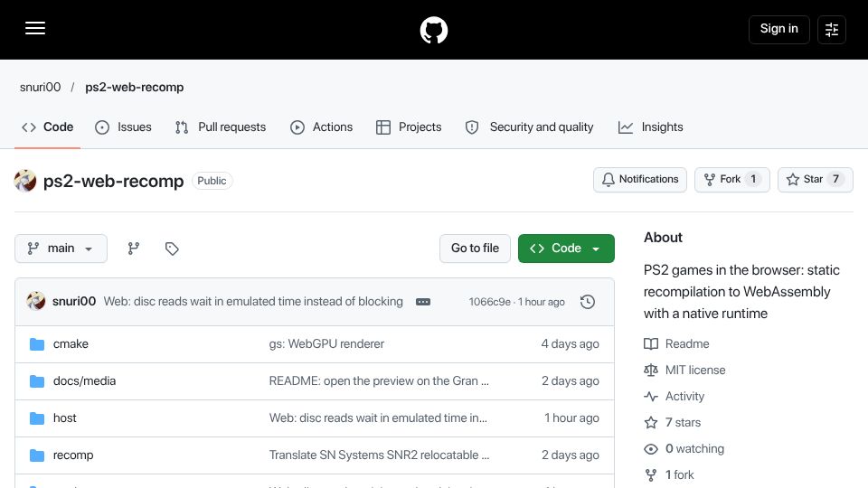The height and width of the screenshot is (488, 868).
Task: View branches via branch icon
Action: pyautogui.click(x=134, y=249)
